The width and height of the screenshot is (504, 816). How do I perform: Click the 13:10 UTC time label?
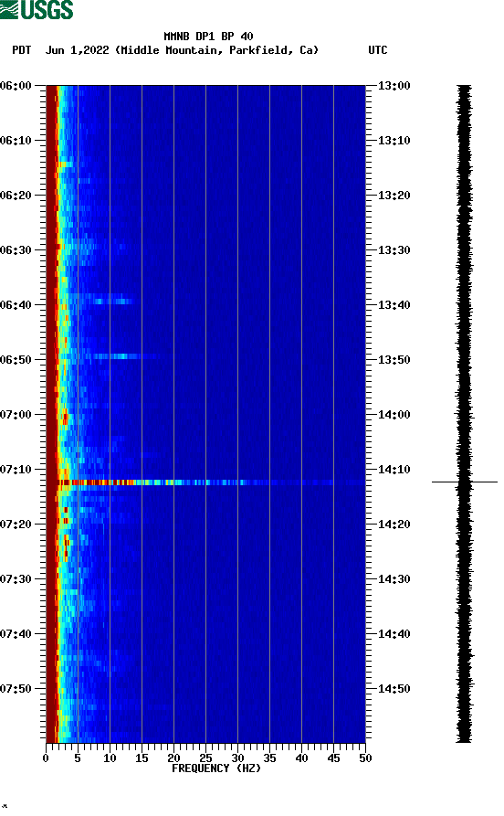pyautogui.click(x=394, y=140)
